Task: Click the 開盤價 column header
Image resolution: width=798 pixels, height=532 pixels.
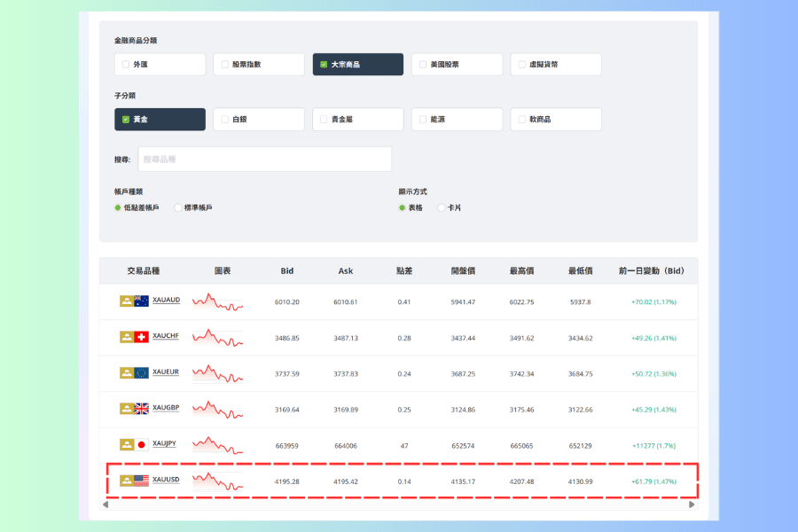Action: coord(463,270)
